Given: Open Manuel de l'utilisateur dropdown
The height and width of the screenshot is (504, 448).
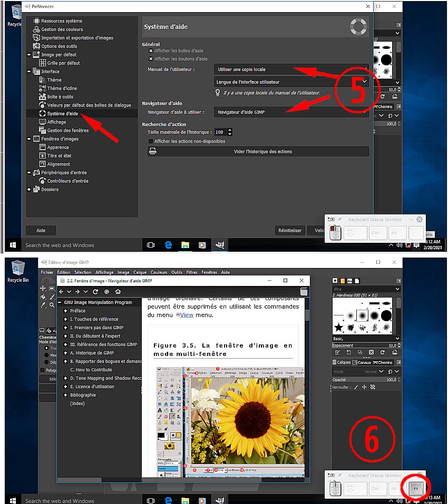Looking at the screenshot, I should (291, 69).
